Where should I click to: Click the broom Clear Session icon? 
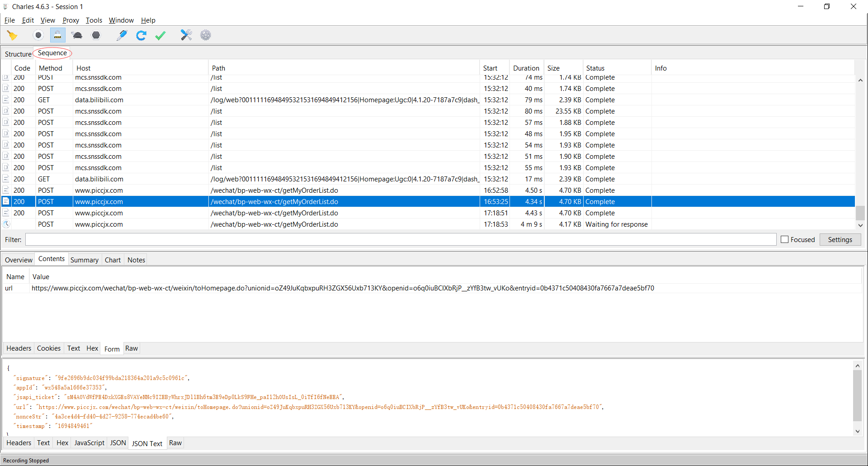(x=12, y=35)
